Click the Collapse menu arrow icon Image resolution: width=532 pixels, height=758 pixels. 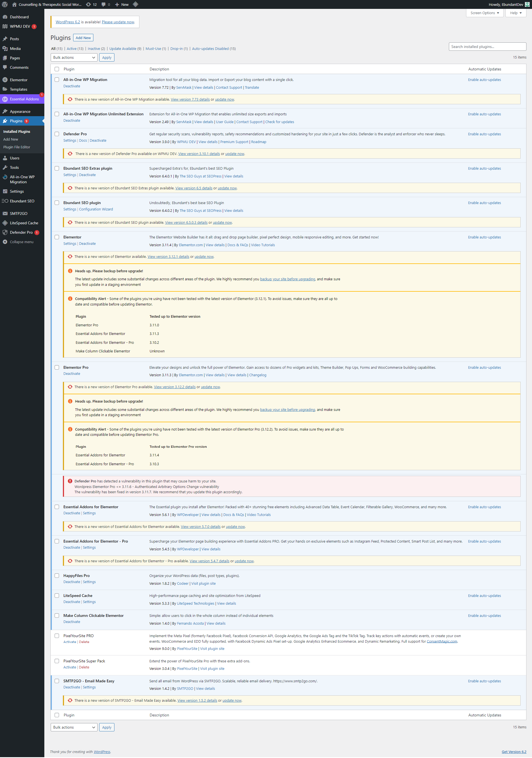(5, 242)
